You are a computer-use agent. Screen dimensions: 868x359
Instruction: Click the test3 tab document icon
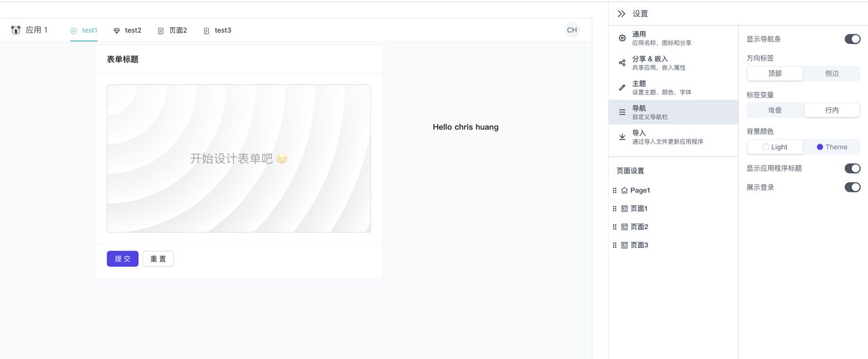coord(206,30)
